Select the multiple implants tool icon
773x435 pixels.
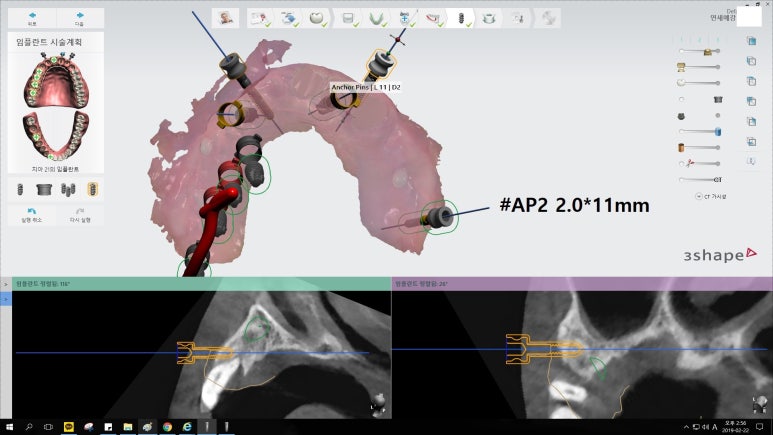[67, 189]
